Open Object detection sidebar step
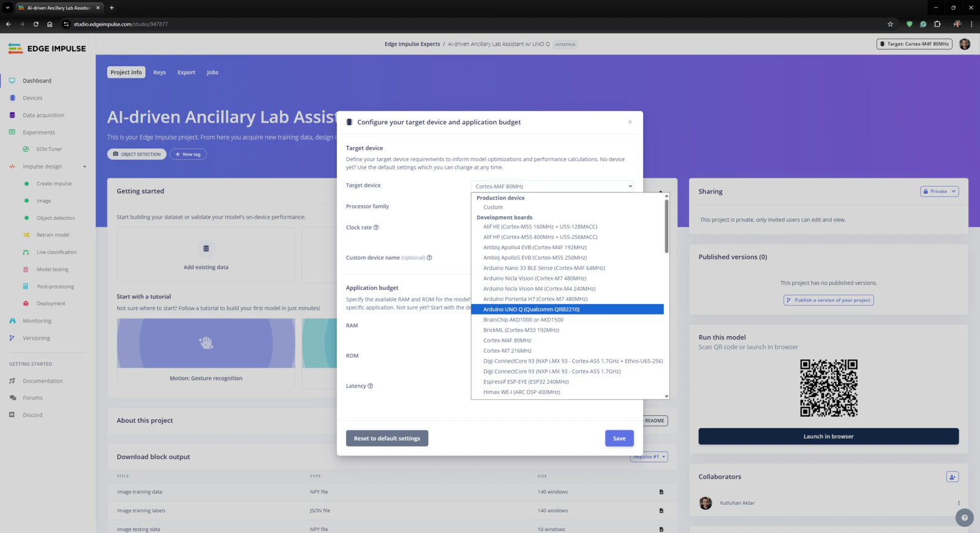The width and height of the screenshot is (980, 533). click(x=55, y=218)
